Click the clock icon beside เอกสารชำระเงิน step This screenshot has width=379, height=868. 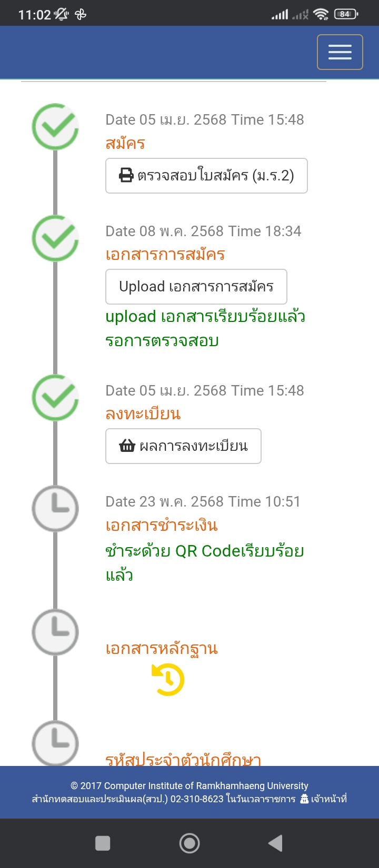click(x=55, y=509)
